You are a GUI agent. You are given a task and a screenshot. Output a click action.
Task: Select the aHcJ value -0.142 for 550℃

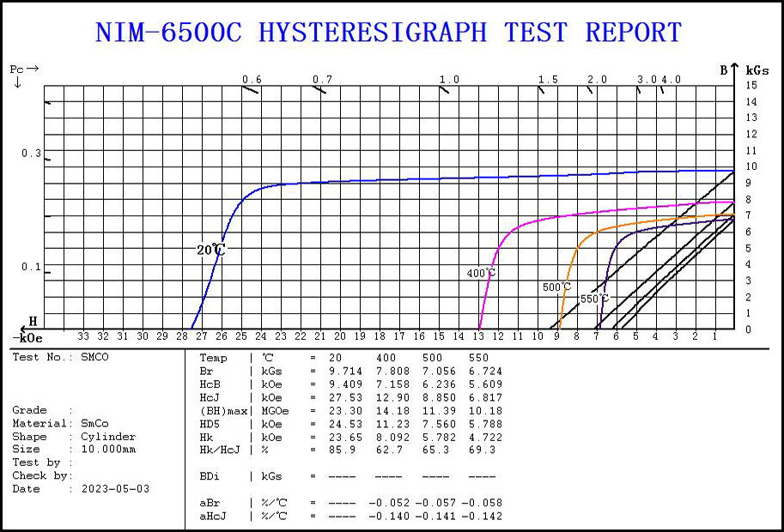482,516
